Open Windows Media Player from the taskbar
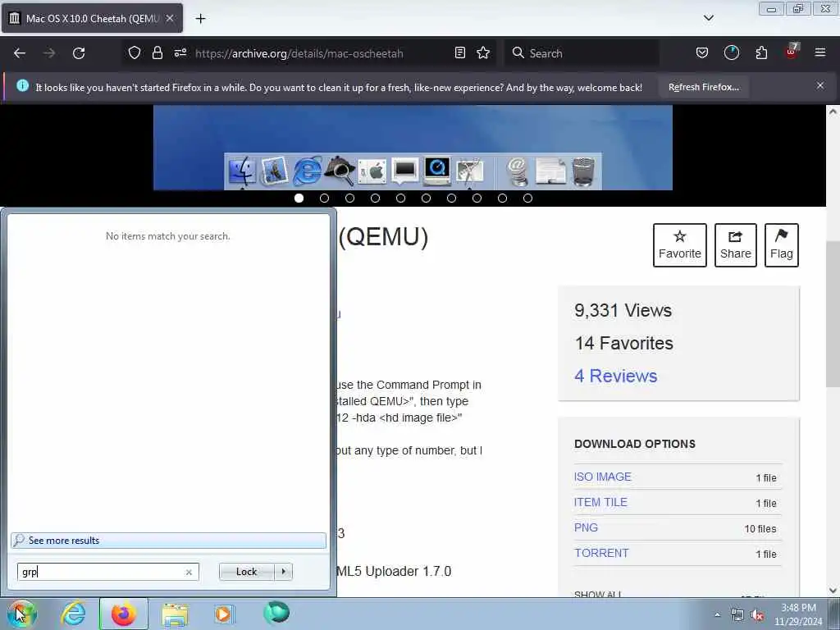The height and width of the screenshot is (630, 840). point(223,614)
